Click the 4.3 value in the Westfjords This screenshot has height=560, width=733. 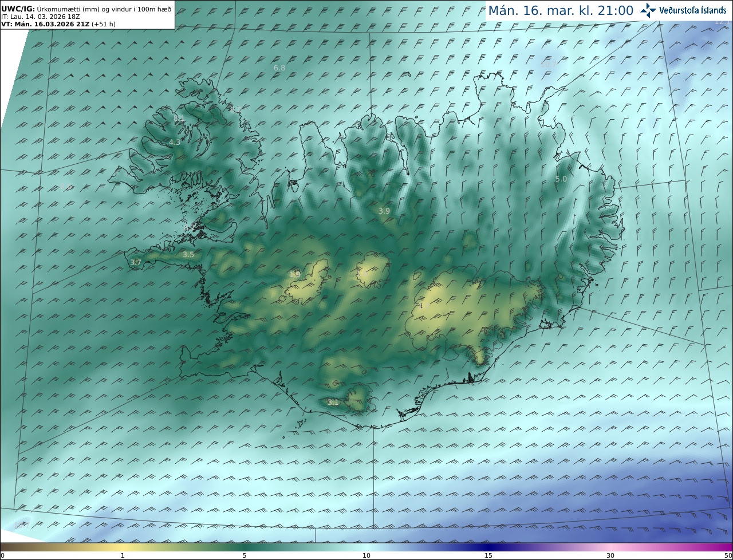(175, 142)
